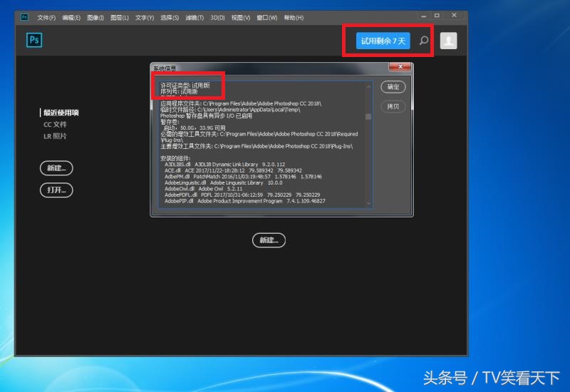
Task: Click the system info scrollbar up arrow
Action: [368, 86]
